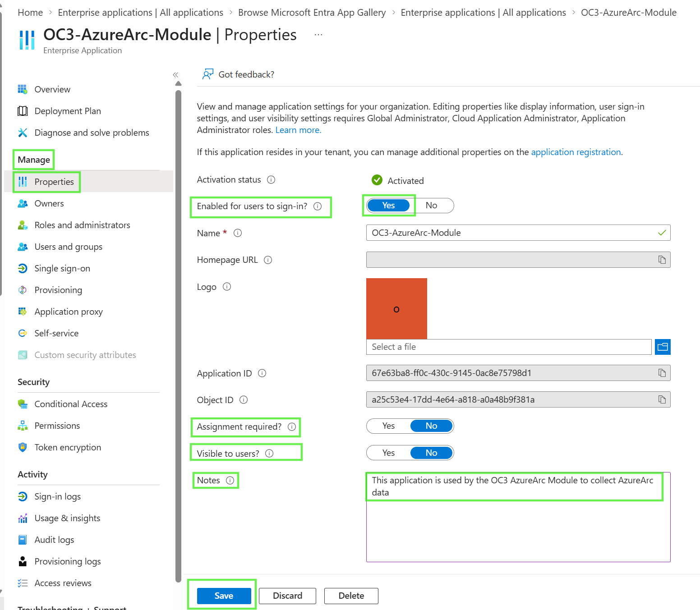Viewport: 700px width, 610px height.
Task: Set Visible to users to Yes
Action: click(388, 453)
